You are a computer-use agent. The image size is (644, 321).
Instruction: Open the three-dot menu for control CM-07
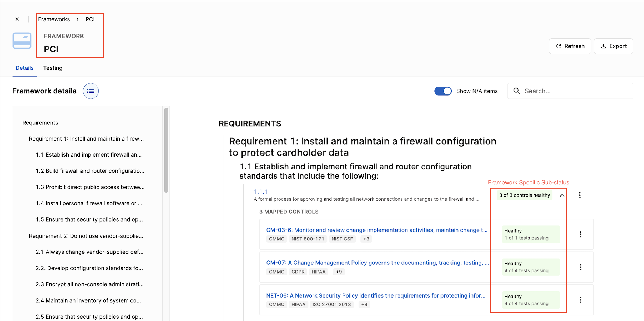coord(580,267)
